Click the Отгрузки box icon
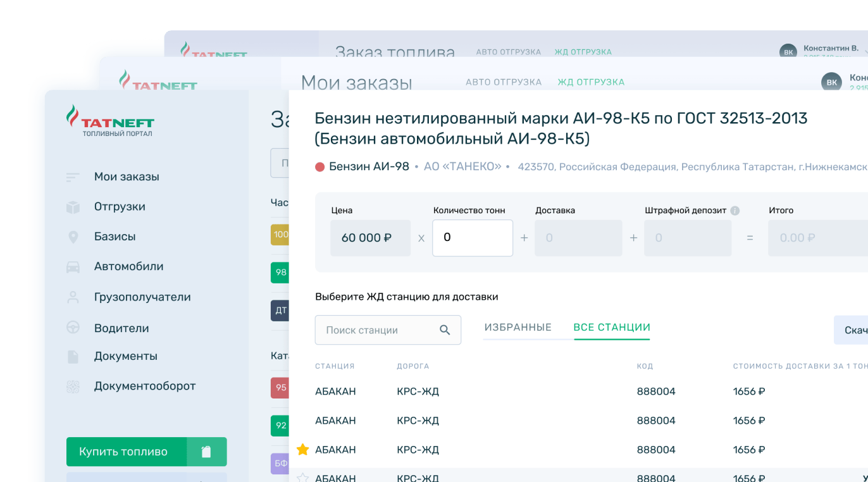The width and height of the screenshot is (868, 482). (73, 207)
